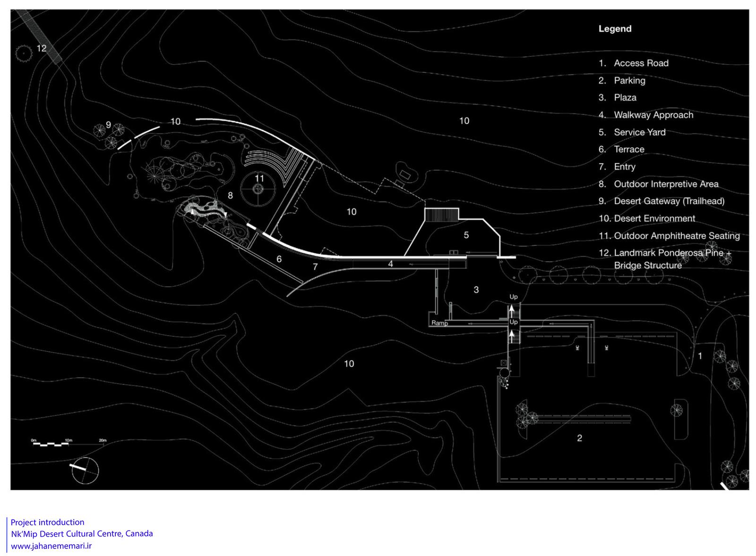Viewport: 756px width, 556px height.
Task: Click 'Nk'Mip Desert Cultural Centre, Canada' caption
Action: pos(82,534)
